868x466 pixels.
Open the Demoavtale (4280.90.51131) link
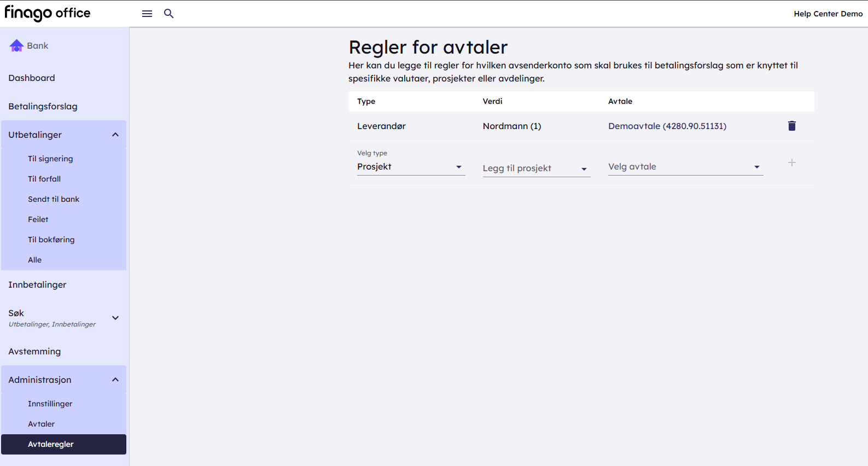click(667, 126)
